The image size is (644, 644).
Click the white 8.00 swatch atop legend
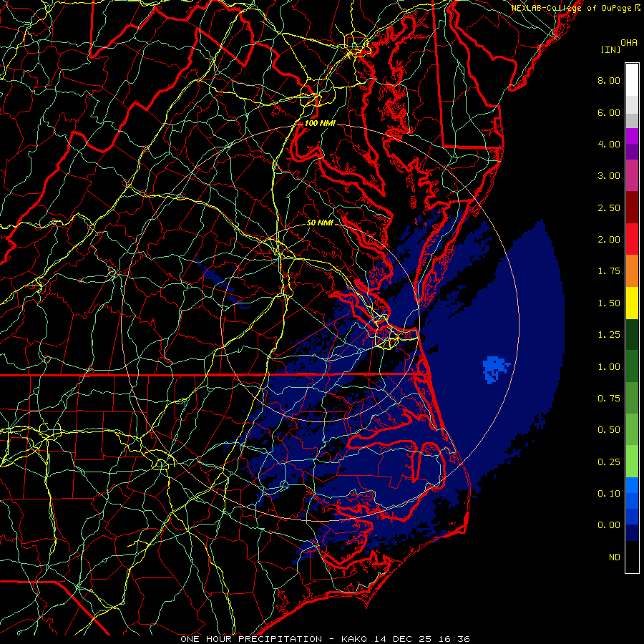[632, 80]
